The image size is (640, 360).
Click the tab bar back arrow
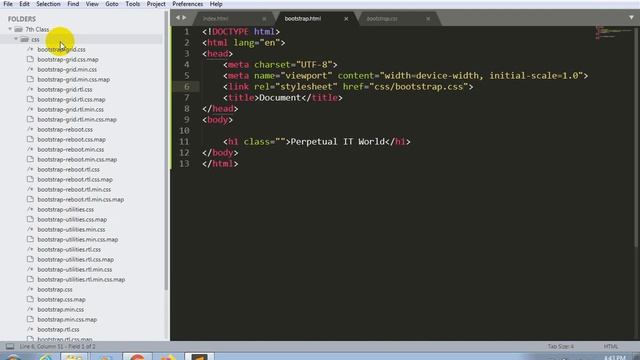178,18
